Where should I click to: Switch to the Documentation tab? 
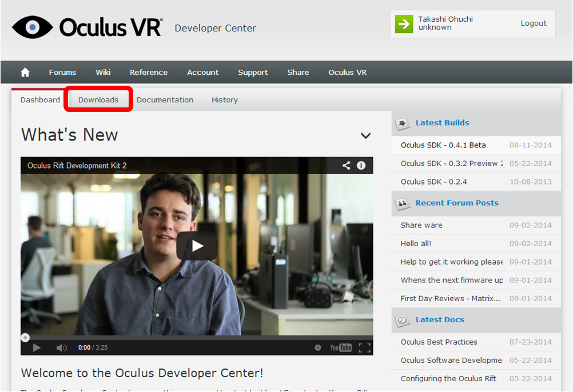[x=165, y=99]
